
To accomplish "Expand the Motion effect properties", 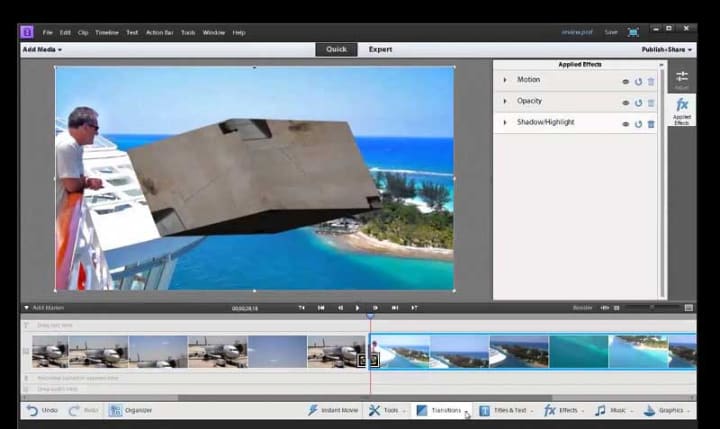I will tap(504, 81).
